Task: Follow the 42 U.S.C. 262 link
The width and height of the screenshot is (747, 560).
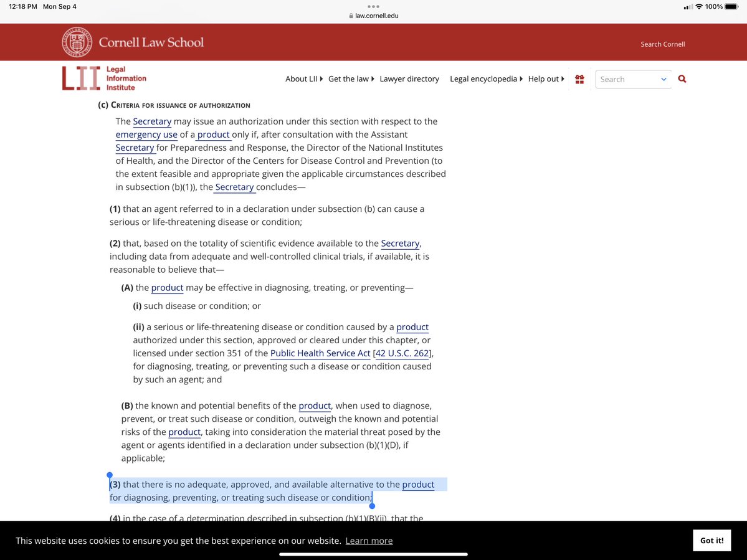Action: click(x=402, y=353)
